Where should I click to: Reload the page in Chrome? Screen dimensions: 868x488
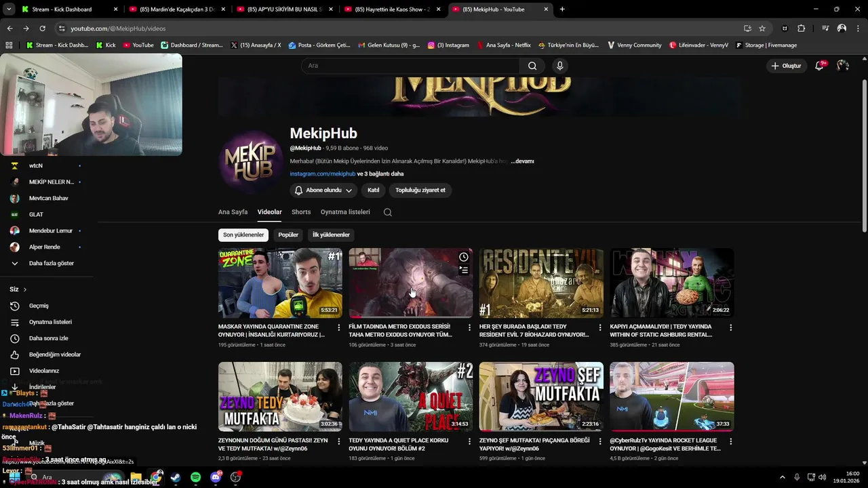click(x=42, y=28)
